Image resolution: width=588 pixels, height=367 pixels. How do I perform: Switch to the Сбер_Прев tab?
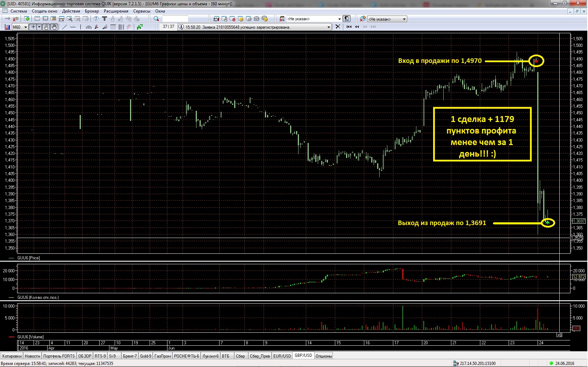point(260,356)
